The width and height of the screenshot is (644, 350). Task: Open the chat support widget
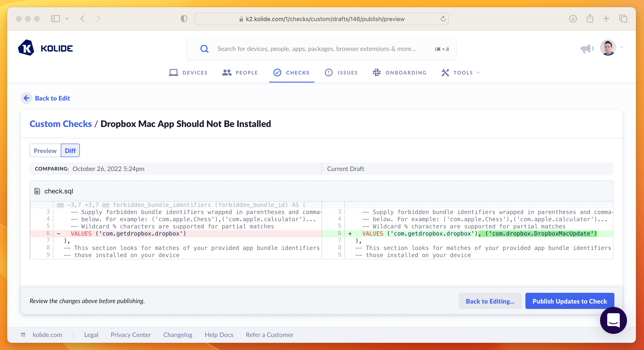(x=613, y=320)
